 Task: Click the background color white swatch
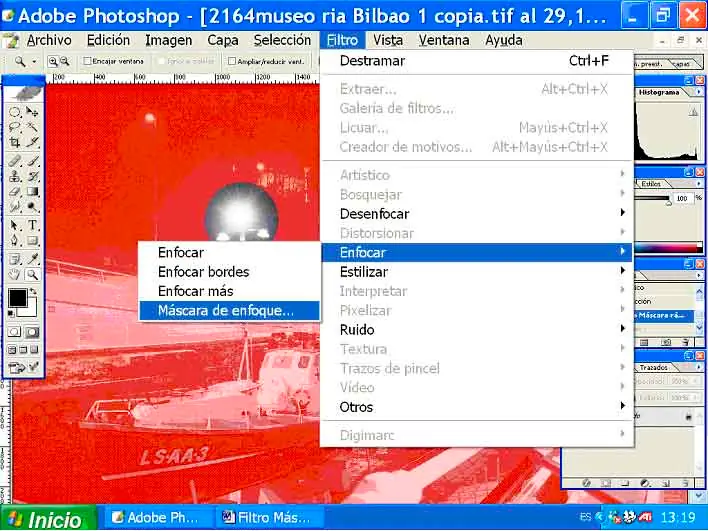tap(30, 311)
